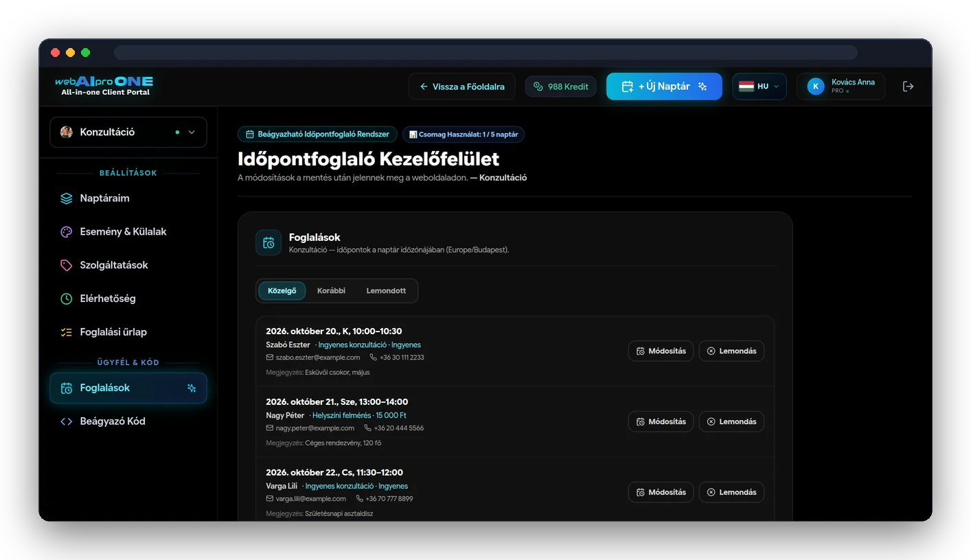Screen dimensions: 971x560
Task: Click Lemondás for Nagy Péter booking
Action: click(731, 421)
